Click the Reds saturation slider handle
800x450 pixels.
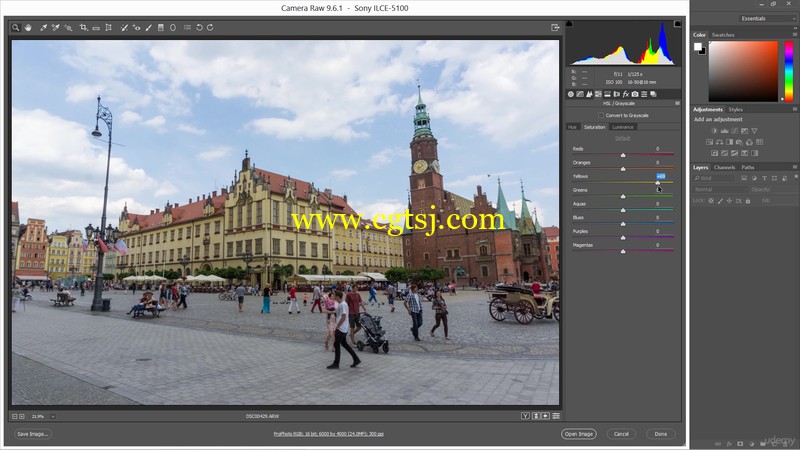tap(623, 155)
